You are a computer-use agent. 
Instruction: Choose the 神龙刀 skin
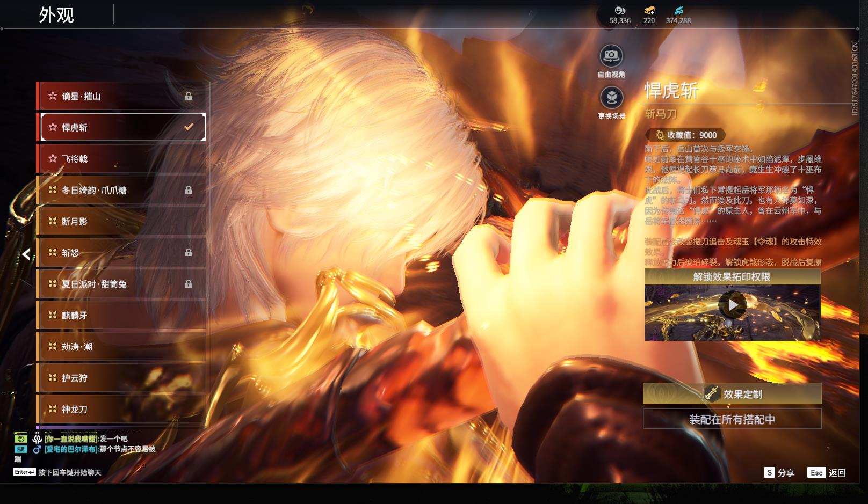[121, 409]
